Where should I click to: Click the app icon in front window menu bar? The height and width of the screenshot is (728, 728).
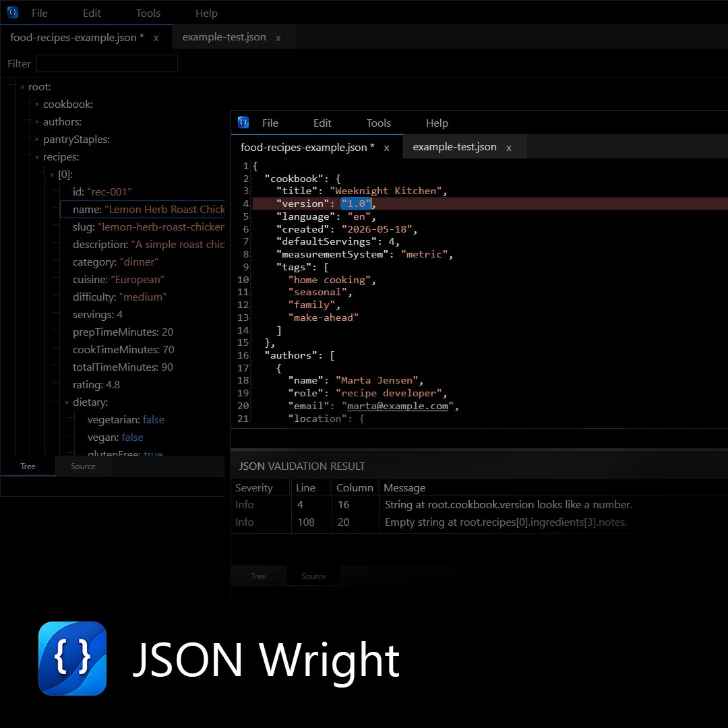click(x=243, y=122)
